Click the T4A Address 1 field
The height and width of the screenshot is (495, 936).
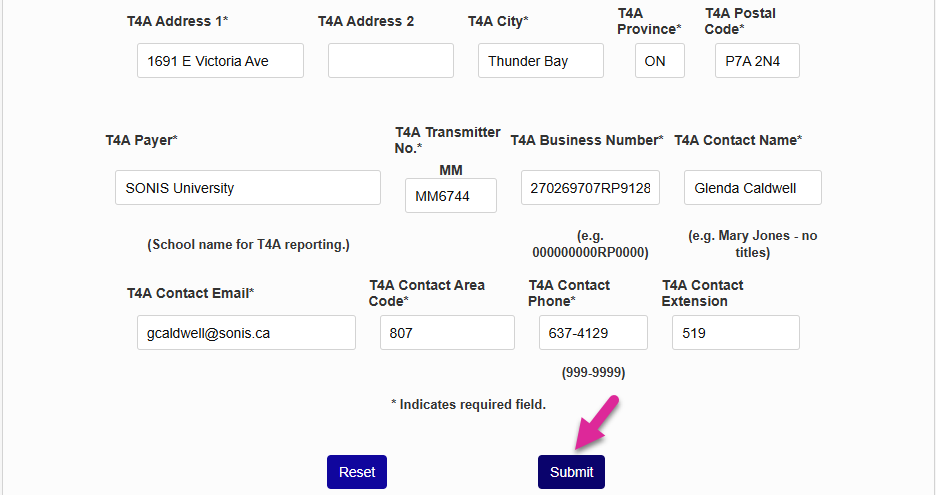click(x=220, y=61)
